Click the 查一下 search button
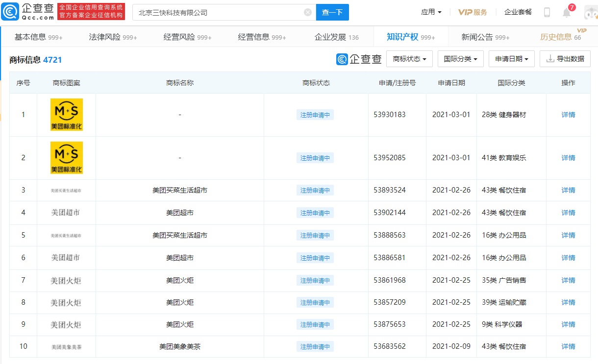The height and width of the screenshot is (364, 598). [332, 12]
